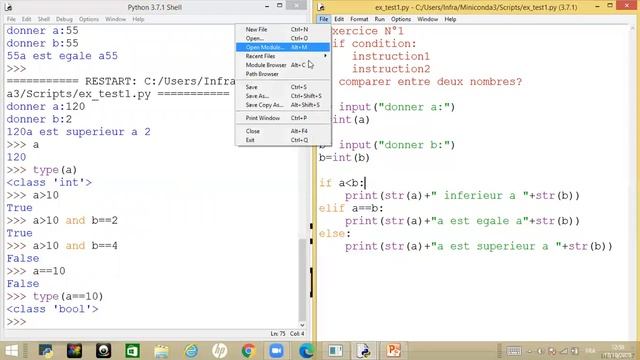Click '<class 'bool'>' output in Shell
640x360 pixels.
[52, 309]
